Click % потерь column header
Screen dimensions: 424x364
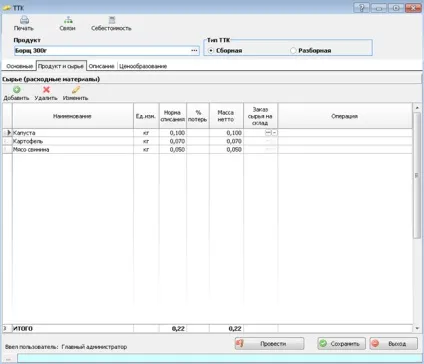click(x=198, y=116)
